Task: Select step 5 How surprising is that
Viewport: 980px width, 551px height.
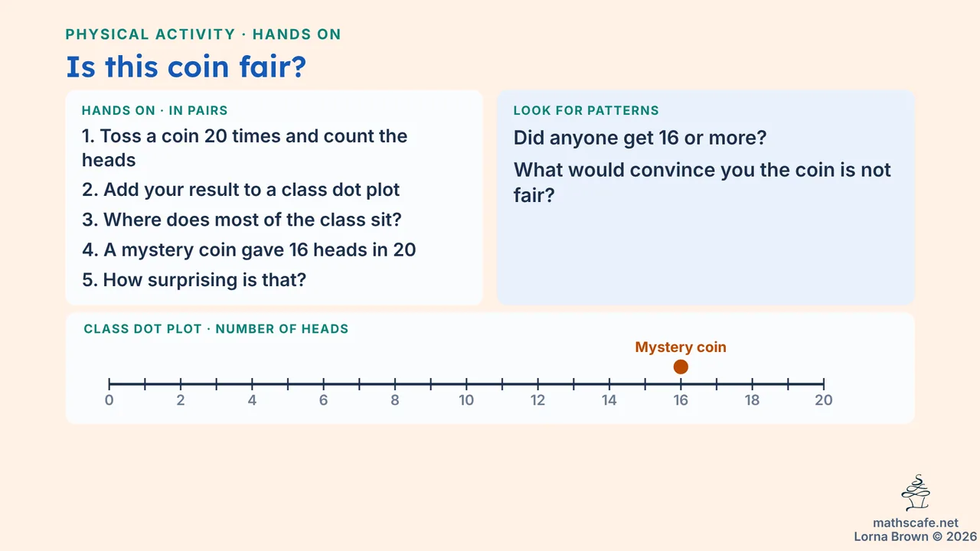Action: pos(194,279)
